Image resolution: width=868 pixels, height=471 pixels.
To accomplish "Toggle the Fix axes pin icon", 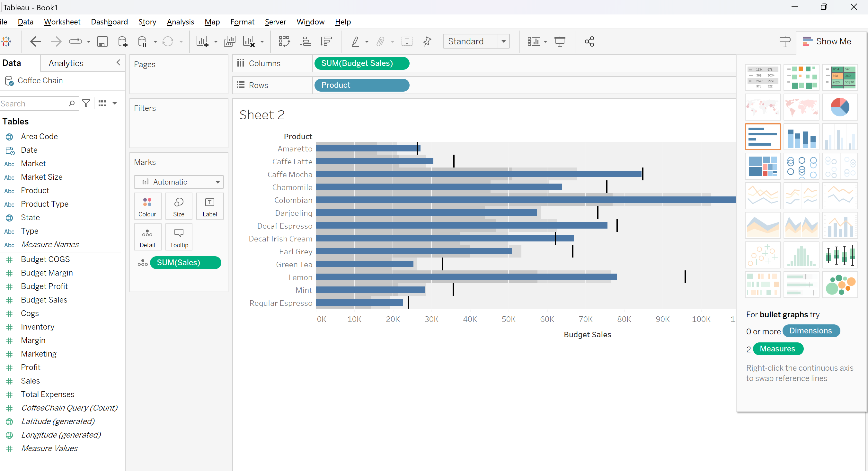I will (x=427, y=41).
